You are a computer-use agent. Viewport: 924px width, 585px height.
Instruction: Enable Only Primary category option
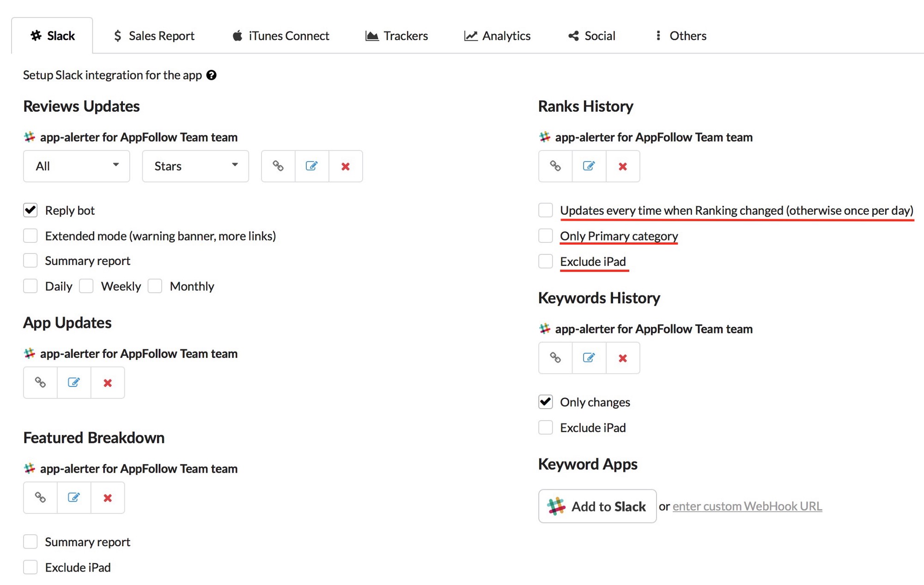pos(546,236)
